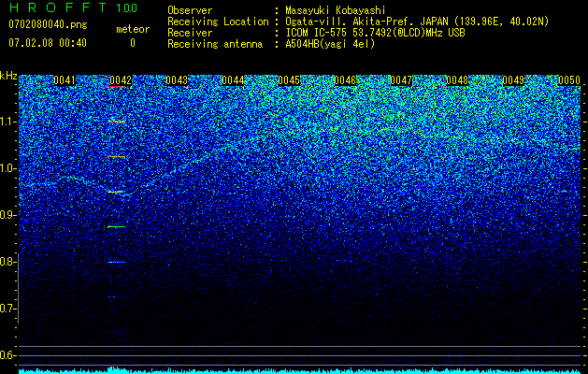This screenshot has height=374, width=588.
Task: Click the 0.8 frequency axis label
Action: (x=8, y=262)
